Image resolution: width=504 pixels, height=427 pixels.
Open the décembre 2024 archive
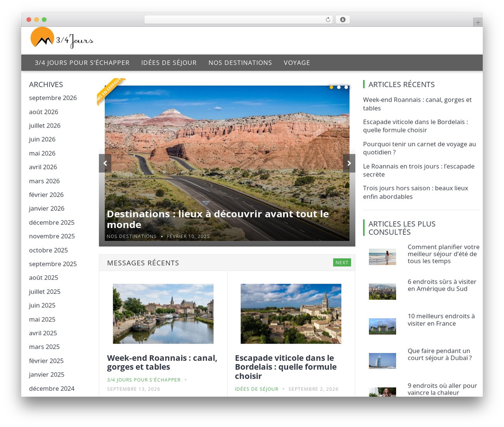click(52, 388)
